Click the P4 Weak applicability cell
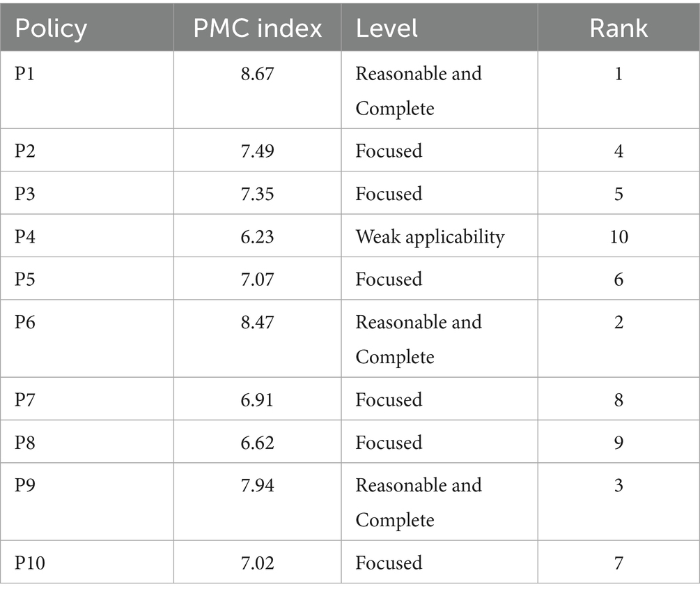 tap(430, 237)
